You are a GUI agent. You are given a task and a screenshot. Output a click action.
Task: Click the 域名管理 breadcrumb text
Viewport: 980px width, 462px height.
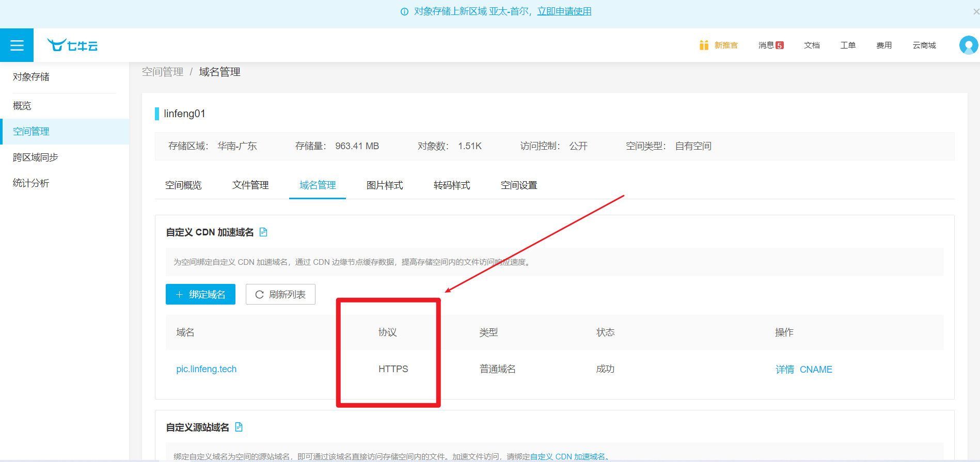tap(219, 72)
